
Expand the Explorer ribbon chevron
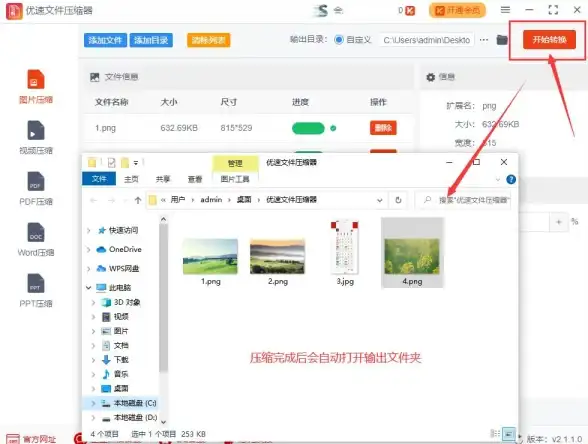click(498, 179)
